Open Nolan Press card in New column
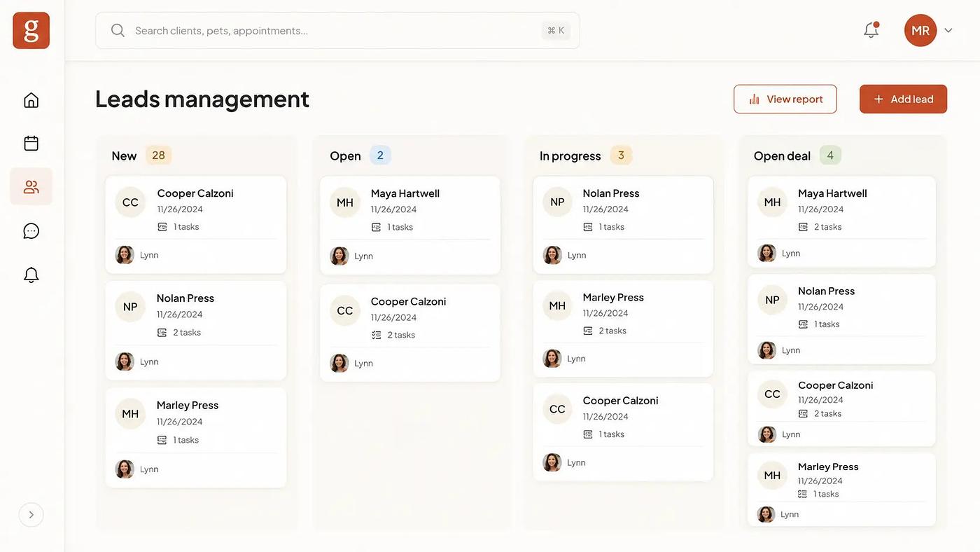 [x=196, y=331]
